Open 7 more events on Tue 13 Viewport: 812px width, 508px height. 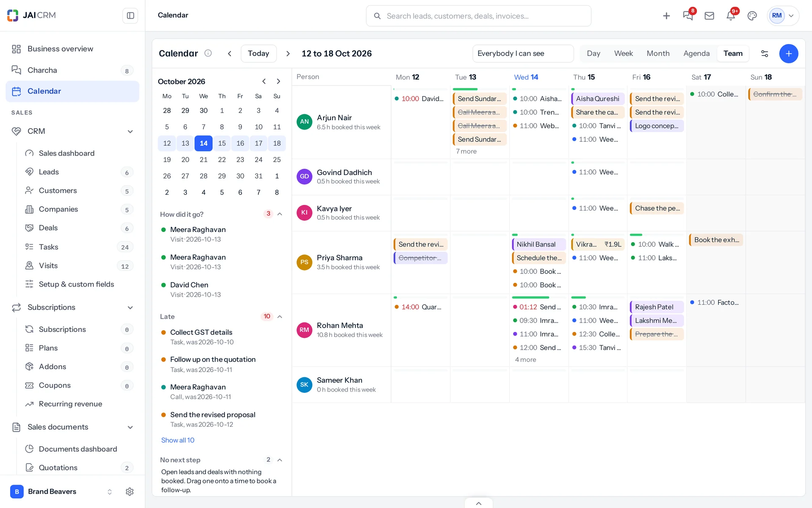(466, 152)
